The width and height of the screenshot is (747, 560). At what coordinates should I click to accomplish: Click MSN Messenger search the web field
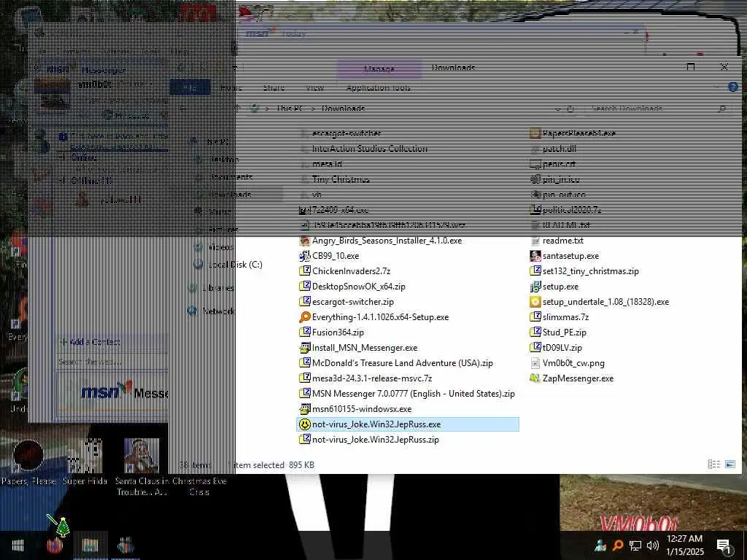[112, 362]
